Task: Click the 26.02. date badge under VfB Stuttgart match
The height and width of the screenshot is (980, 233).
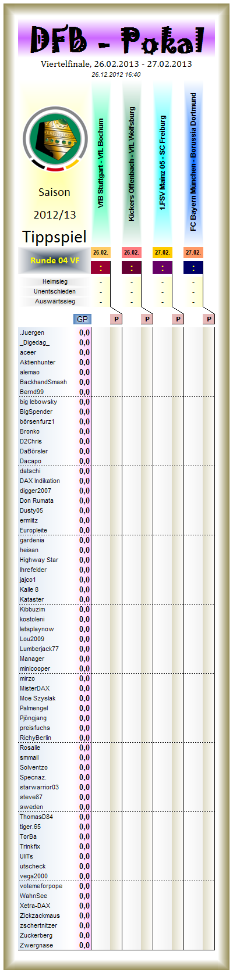Action: 101,252
